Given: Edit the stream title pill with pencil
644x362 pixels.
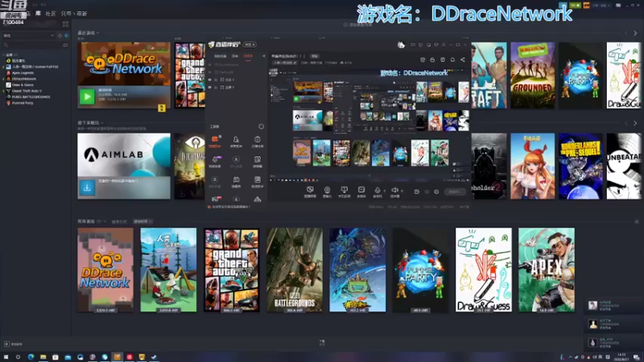Looking at the screenshot, I should click(x=286, y=63).
